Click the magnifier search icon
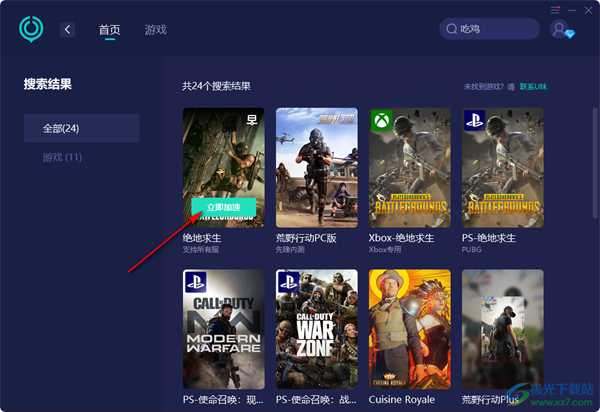600x412 pixels. (x=452, y=29)
